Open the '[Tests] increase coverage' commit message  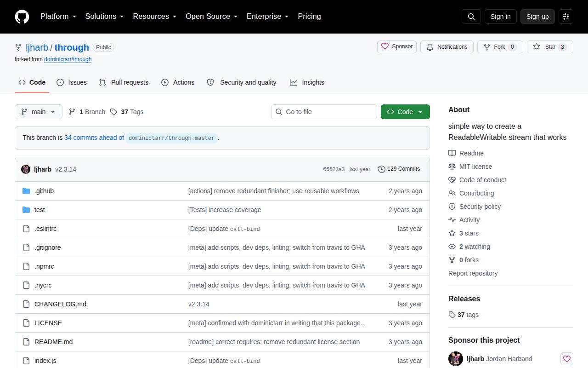pyautogui.click(x=225, y=210)
